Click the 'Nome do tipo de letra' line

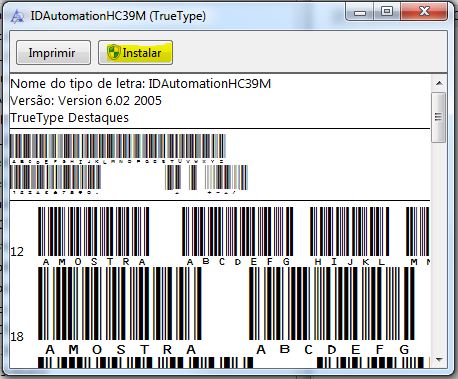pyautogui.click(x=140, y=84)
